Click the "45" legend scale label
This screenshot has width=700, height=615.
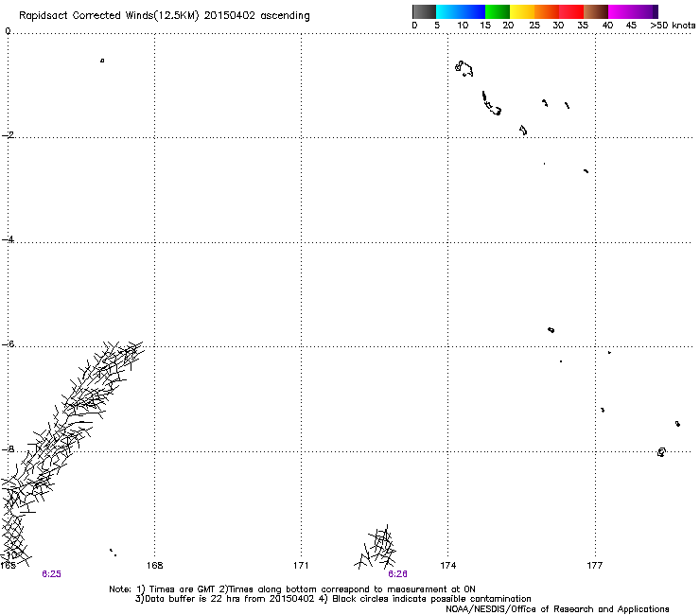pyautogui.click(x=631, y=26)
